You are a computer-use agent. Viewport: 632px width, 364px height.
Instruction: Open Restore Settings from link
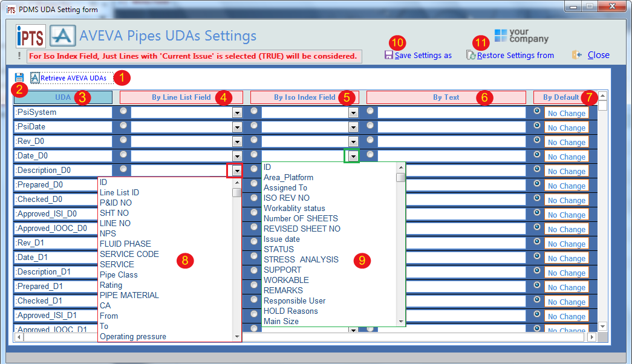(x=515, y=55)
